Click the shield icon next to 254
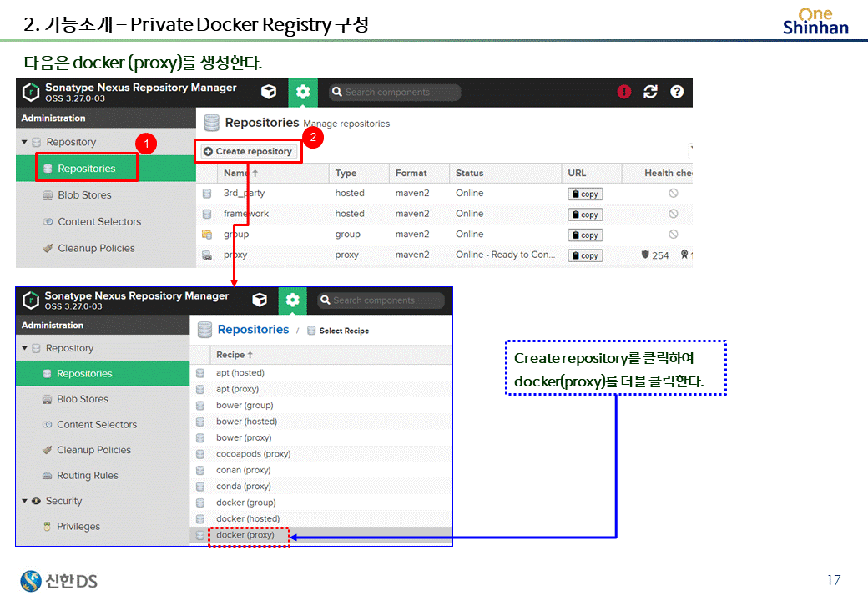The height and width of the screenshot is (601, 868). click(645, 255)
